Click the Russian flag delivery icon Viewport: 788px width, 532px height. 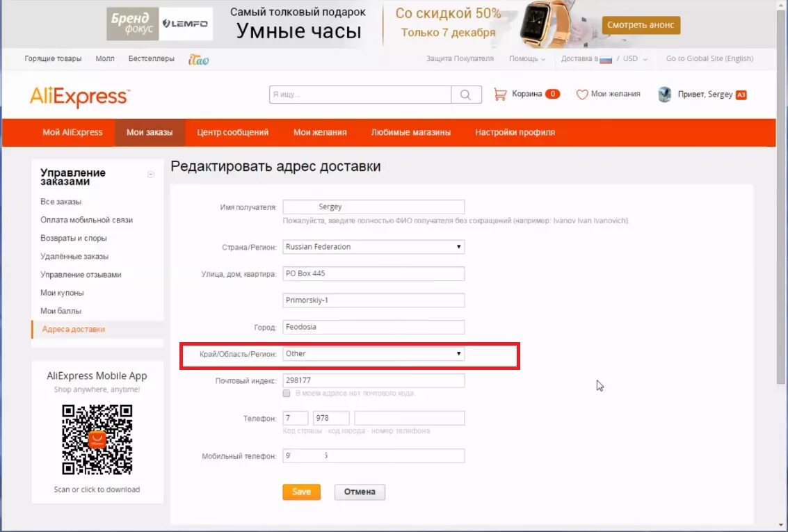pyautogui.click(x=606, y=59)
